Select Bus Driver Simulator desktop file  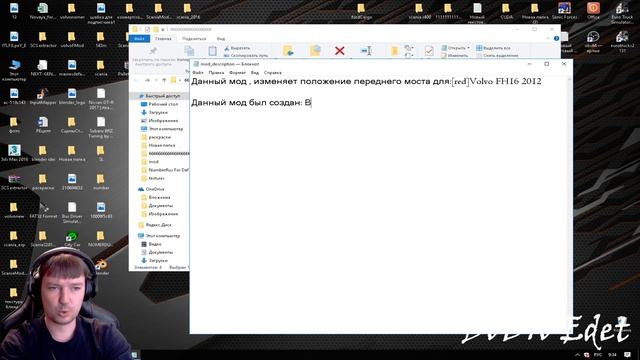pos(72,212)
